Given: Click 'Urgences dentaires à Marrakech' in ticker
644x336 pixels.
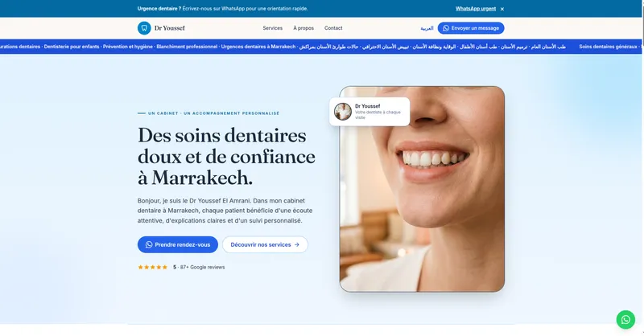Looking at the screenshot, I should click(x=258, y=47).
